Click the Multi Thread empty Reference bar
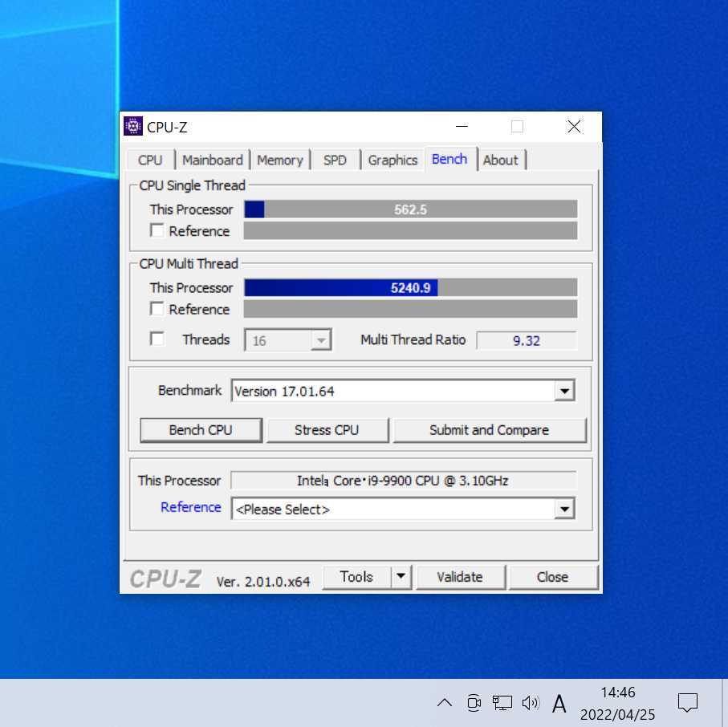The width and height of the screenshot is (728, 727). point(411,309)
